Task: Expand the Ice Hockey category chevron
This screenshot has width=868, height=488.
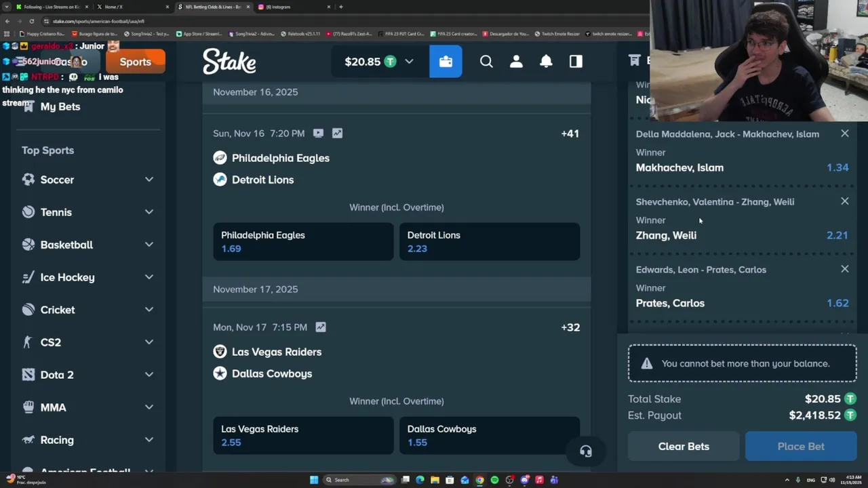Action: tap(149, 277)
